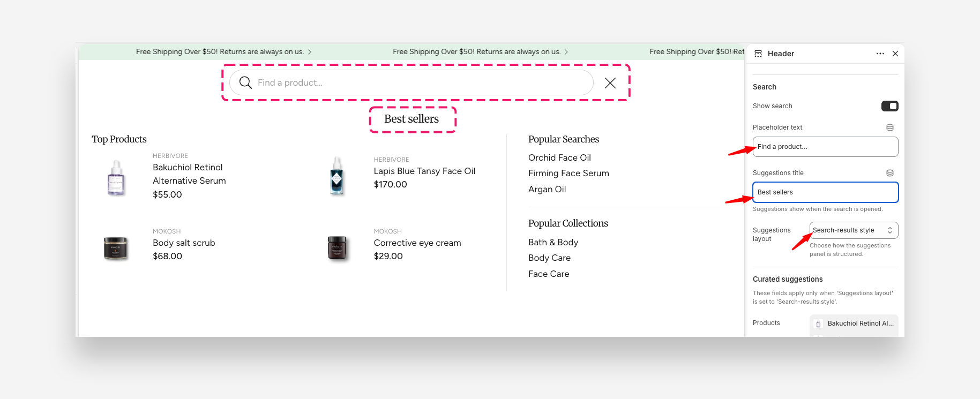Viewport: 980px width, 399px height.
Task: Click the Popular Searches heading
Action: (x=564, y=139)
